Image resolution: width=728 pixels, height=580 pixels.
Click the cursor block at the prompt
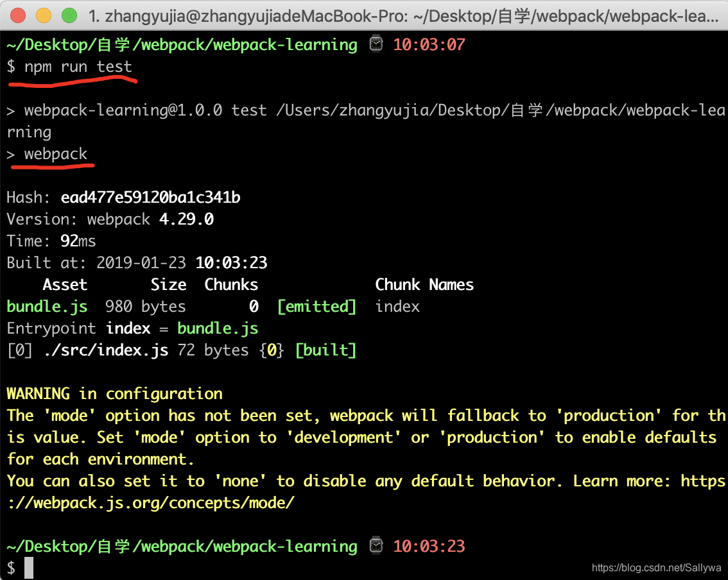click(29, 568)
